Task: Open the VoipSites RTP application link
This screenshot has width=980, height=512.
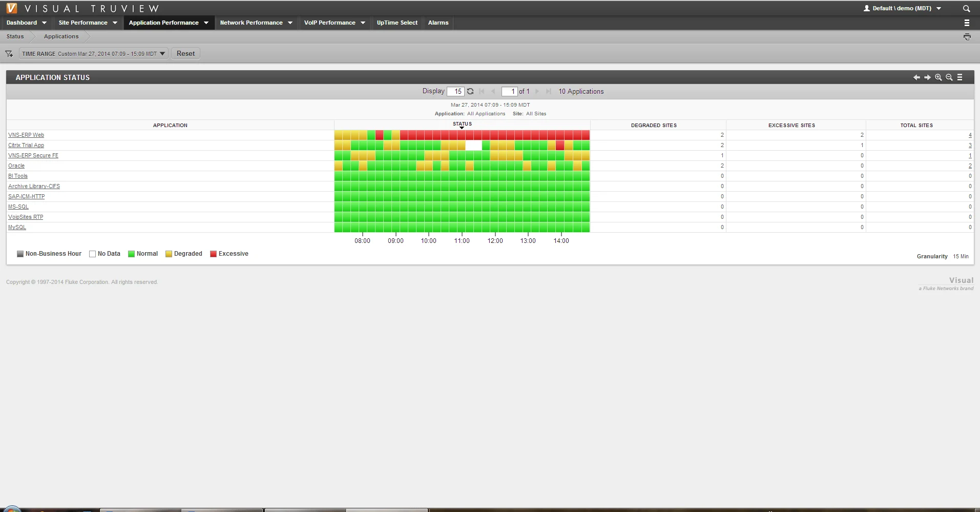Action: [x=26, y=217]
